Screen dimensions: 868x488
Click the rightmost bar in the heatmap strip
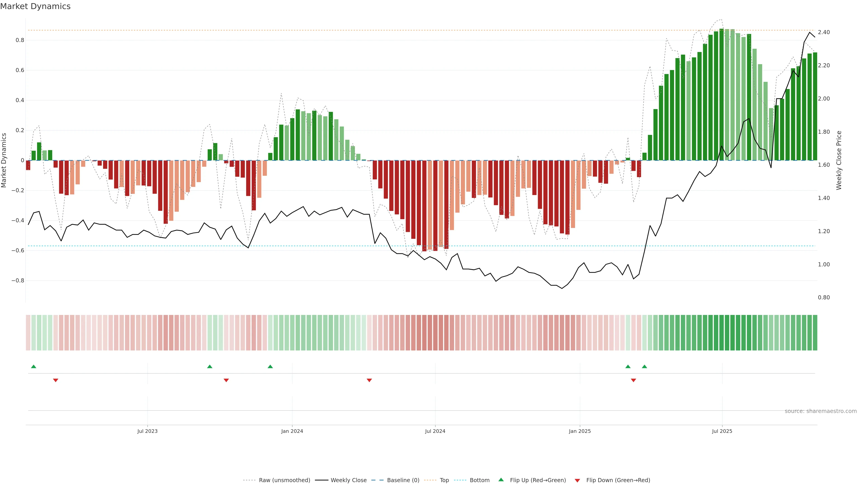tap(815, 333)
